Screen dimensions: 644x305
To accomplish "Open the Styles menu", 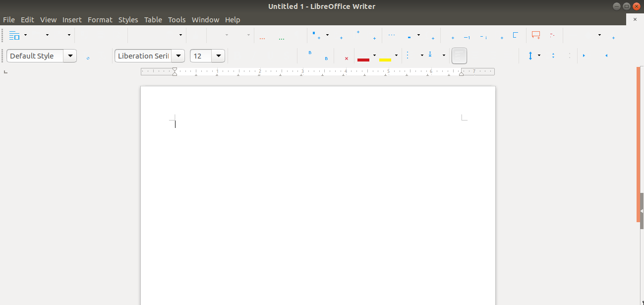I will pos(128,20).
